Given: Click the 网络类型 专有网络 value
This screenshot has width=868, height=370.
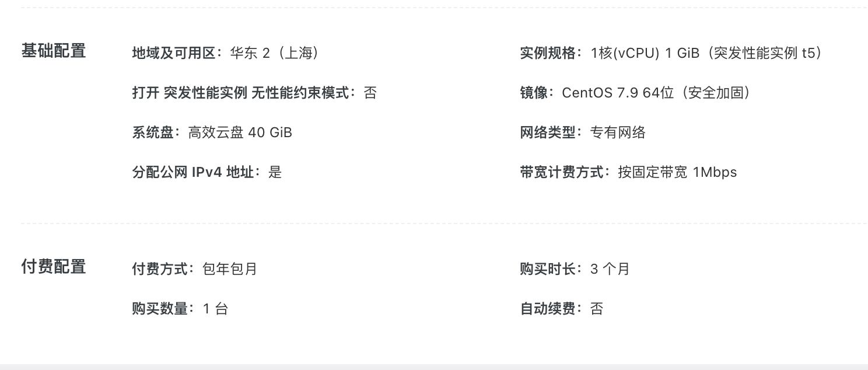Looking at the screenshot, I should tap(618, 132).
